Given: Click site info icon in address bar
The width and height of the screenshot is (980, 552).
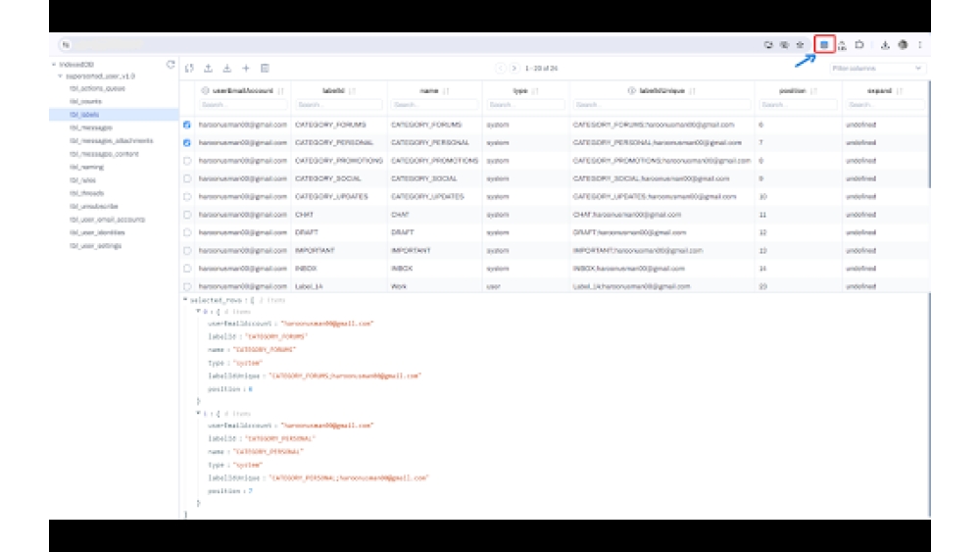Looking at the screenshot, I should click(x=66, y=45).
